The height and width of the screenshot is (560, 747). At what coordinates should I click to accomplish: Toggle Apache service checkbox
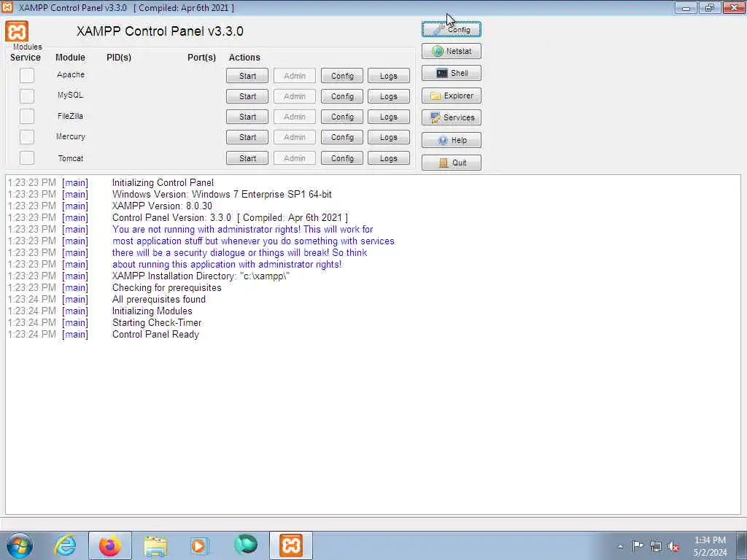tap(27, 75)
